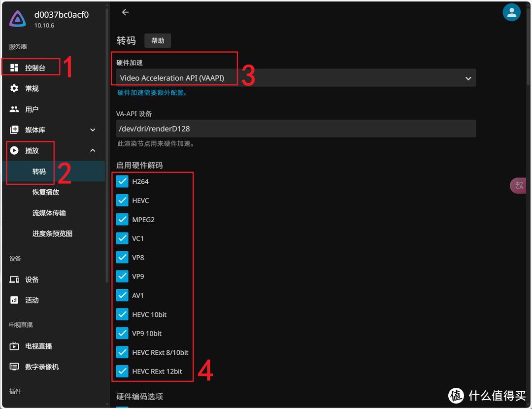Toggle the AV1 decoding checkbox

(122, 295)
